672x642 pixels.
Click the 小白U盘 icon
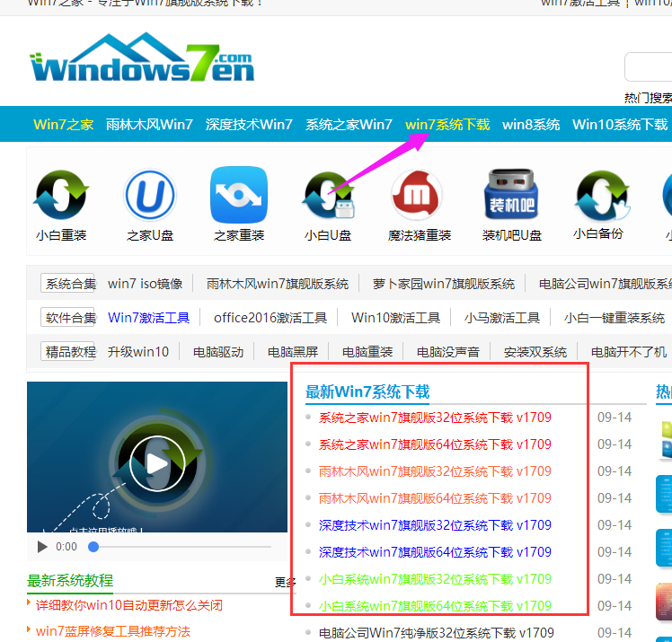pyautogui.click(x=328, y=196)
